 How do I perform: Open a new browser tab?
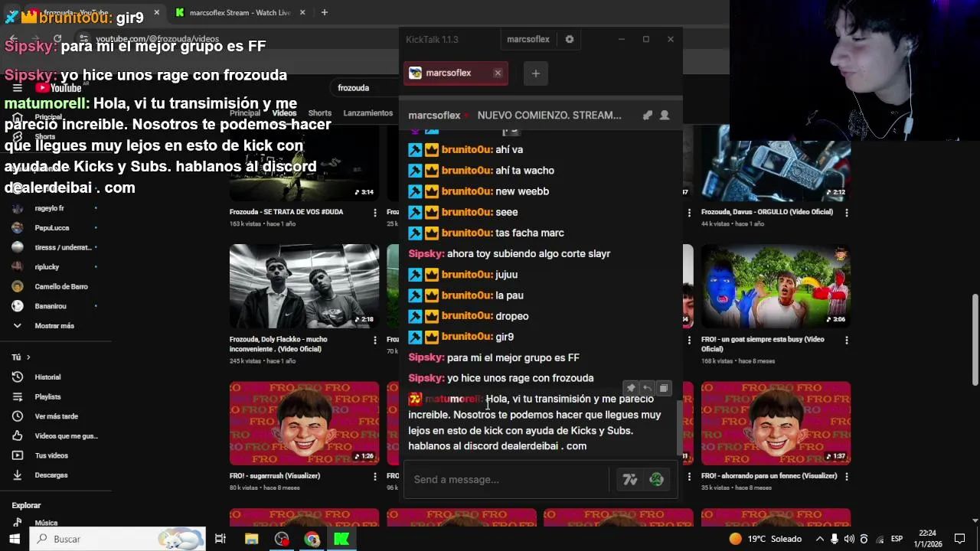[325, 12]
